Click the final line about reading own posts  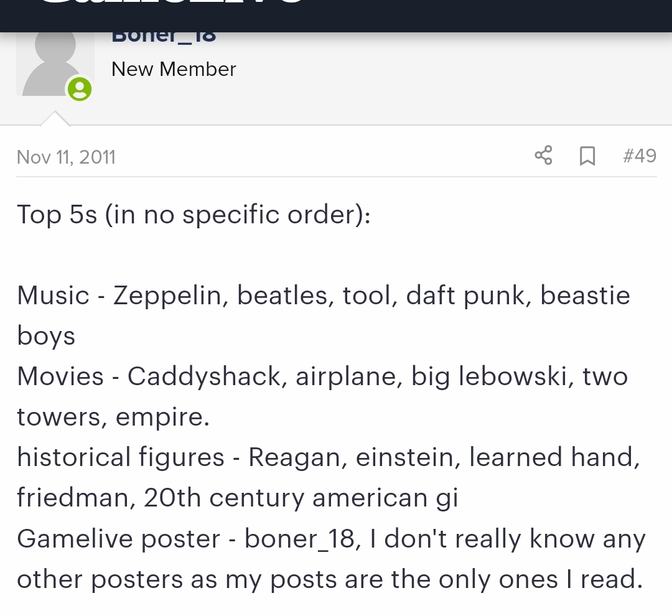pos(330,579)
